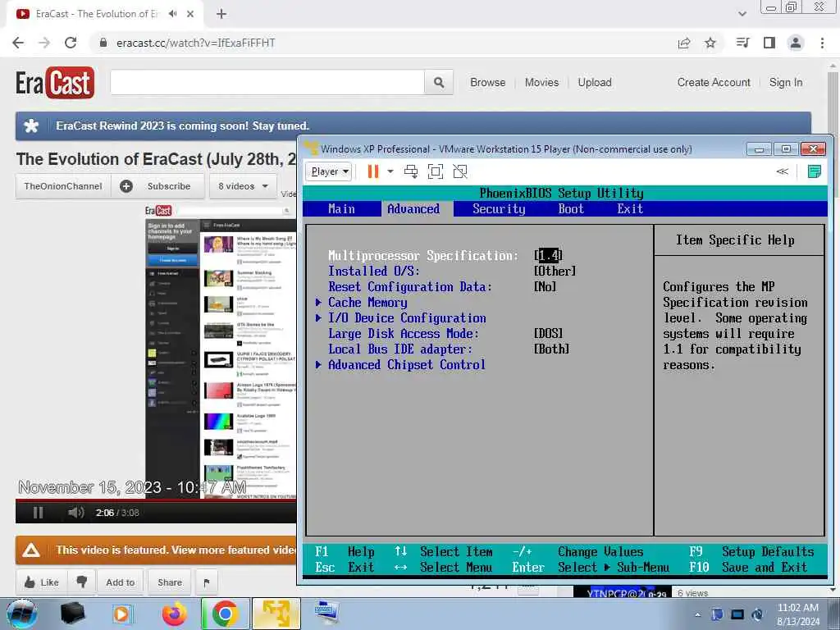Click the EraCast logo
This screenshot has width=840, height=630.
(x=55, y=83)
